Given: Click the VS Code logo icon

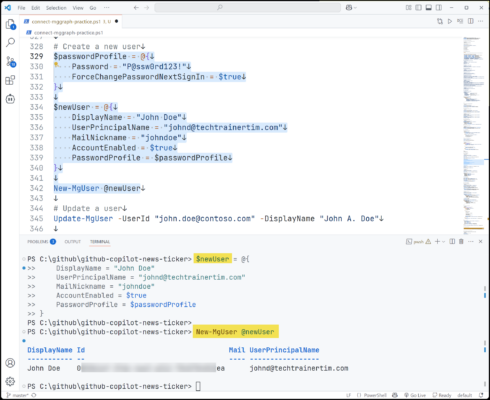Looking at the screenshot, I should coord(8,7).
